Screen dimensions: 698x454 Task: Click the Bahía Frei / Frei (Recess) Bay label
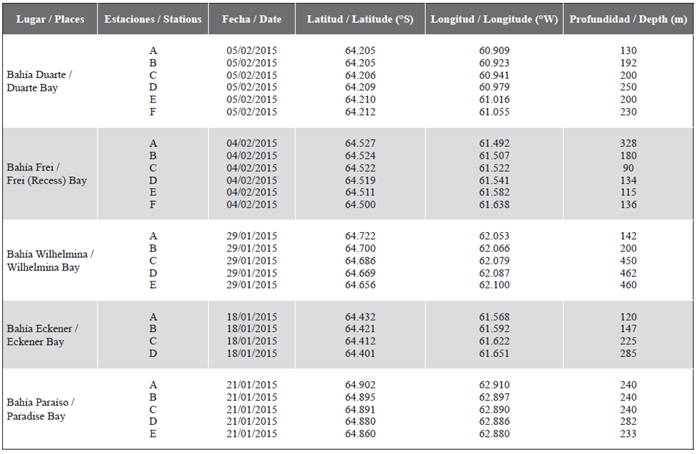pos(47,173)
